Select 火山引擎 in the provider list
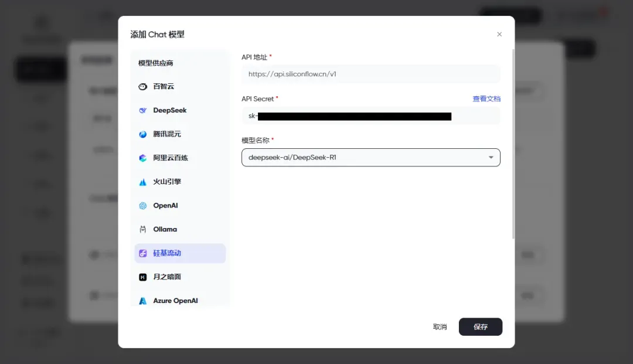The image size is (633, 364). 180,182
